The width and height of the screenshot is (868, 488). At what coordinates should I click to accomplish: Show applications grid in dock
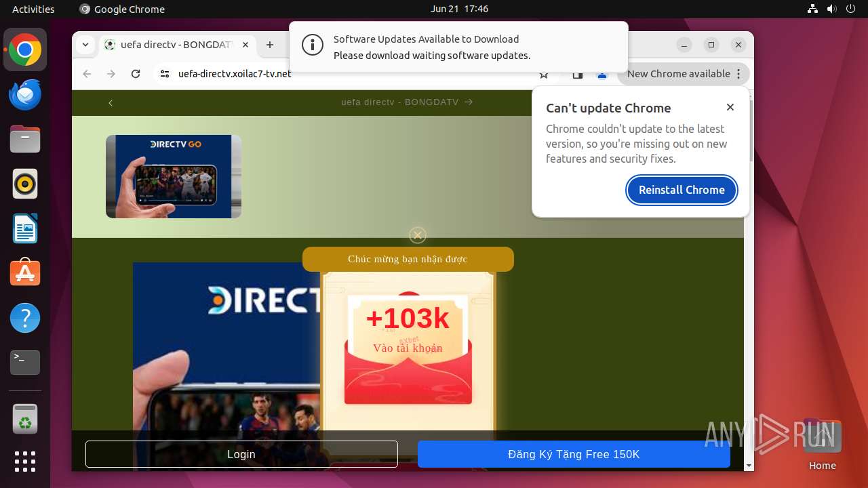click(25, 462)
